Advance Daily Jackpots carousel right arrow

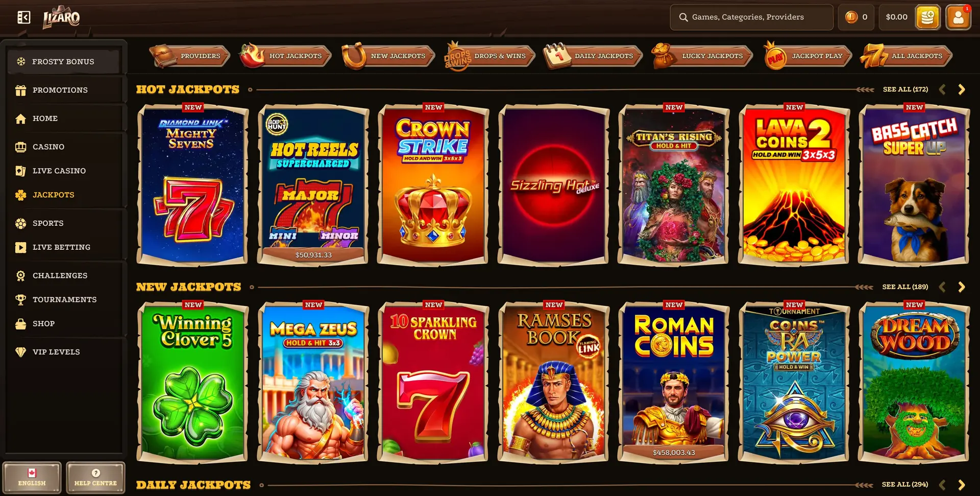coord(962,484)
